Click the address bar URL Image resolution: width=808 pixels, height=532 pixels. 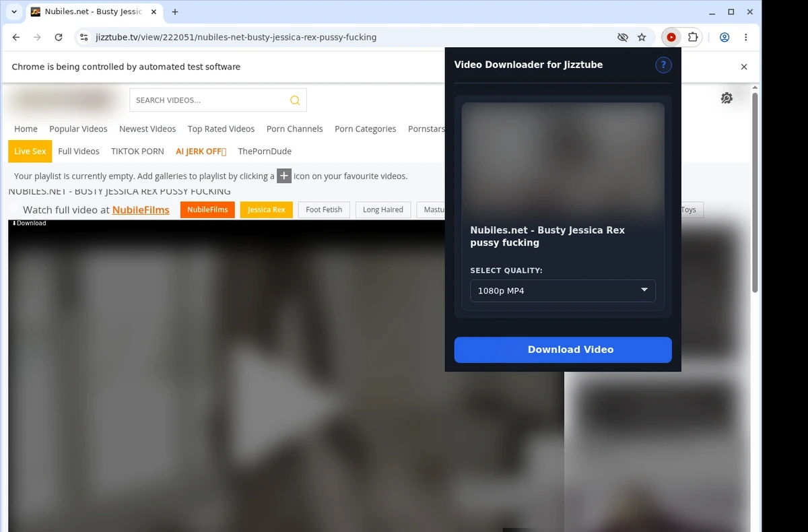236,38
